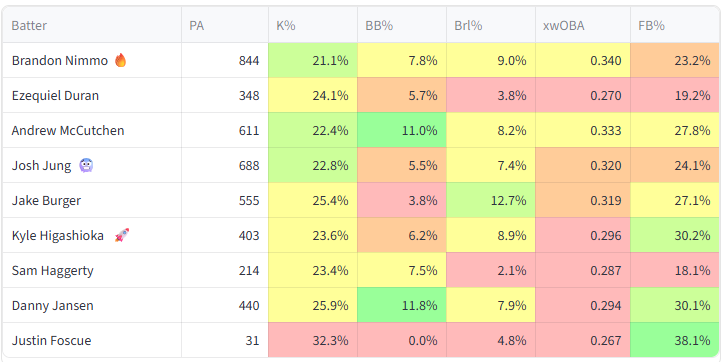Click the Brl% column header
Viewport: 726px width, 362px height.
pos(491,25)
